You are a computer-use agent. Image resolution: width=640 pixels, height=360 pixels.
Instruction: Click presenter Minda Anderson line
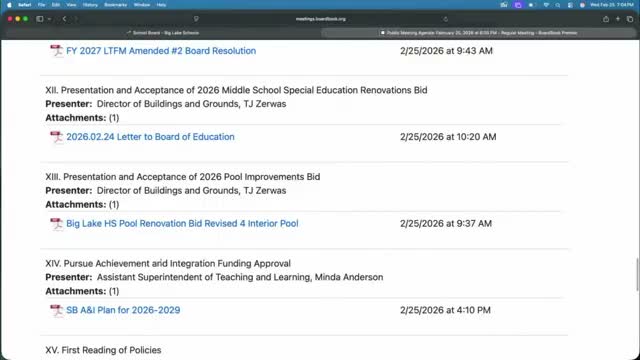point(214,277)
